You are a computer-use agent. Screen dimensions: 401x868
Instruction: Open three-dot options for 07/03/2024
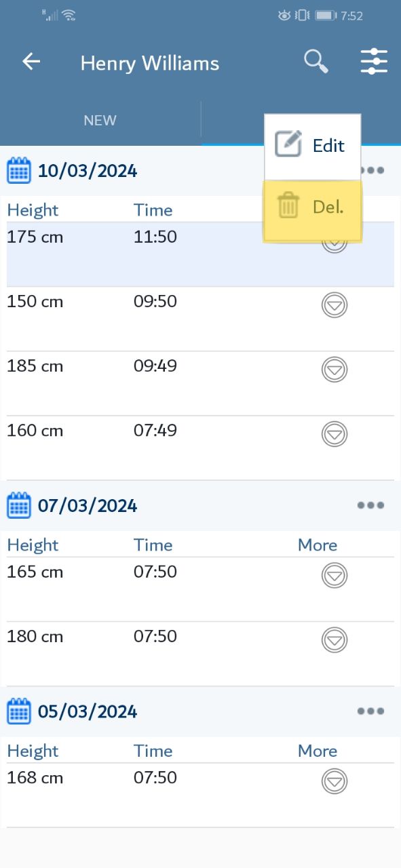tap(370, 505)
